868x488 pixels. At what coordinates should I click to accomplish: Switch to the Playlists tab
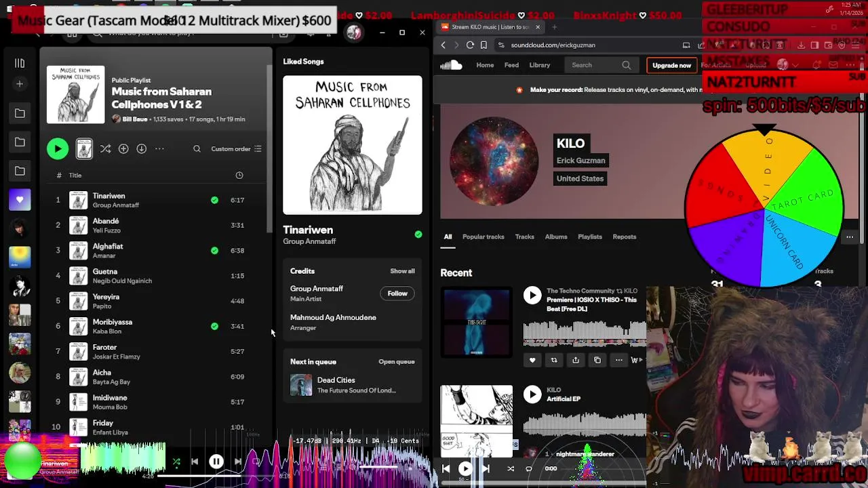(x=590, y=237)
